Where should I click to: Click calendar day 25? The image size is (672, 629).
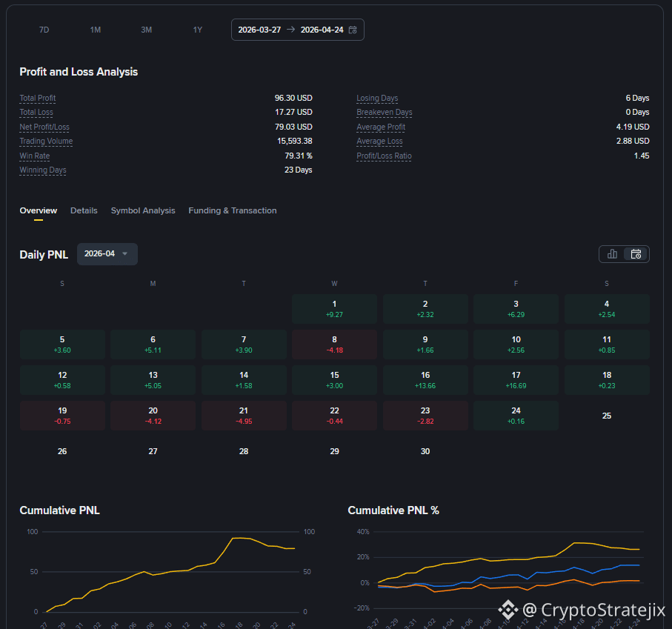click(x=607, y=416)
